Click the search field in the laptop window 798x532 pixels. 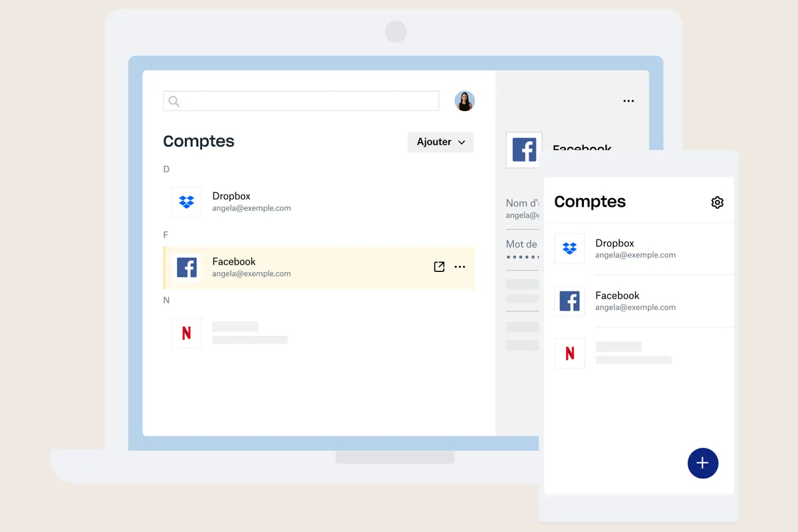coord(301,101)
